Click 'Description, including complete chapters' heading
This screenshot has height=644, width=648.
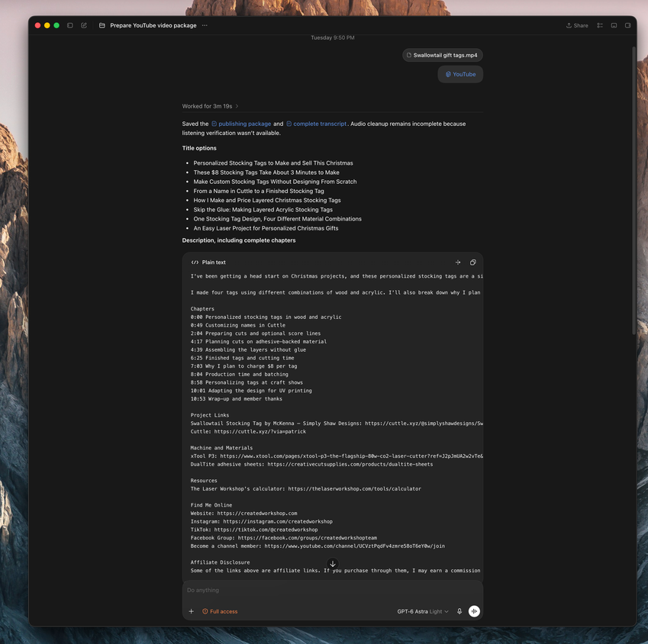239,240
